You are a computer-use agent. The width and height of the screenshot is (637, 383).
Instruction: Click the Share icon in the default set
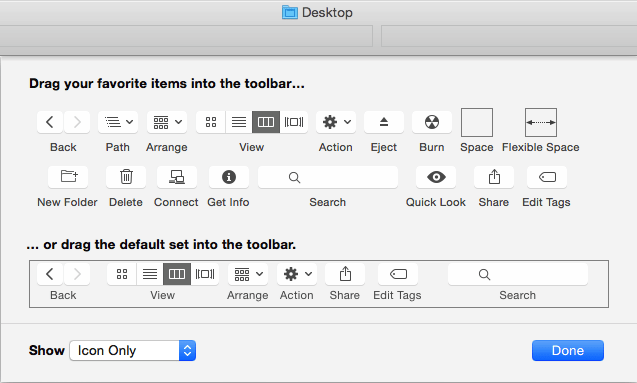[x=345, y=274]
